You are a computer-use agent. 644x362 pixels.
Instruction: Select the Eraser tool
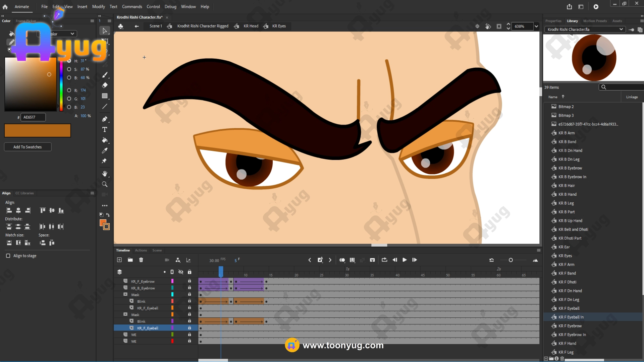(x=105, y=85)
